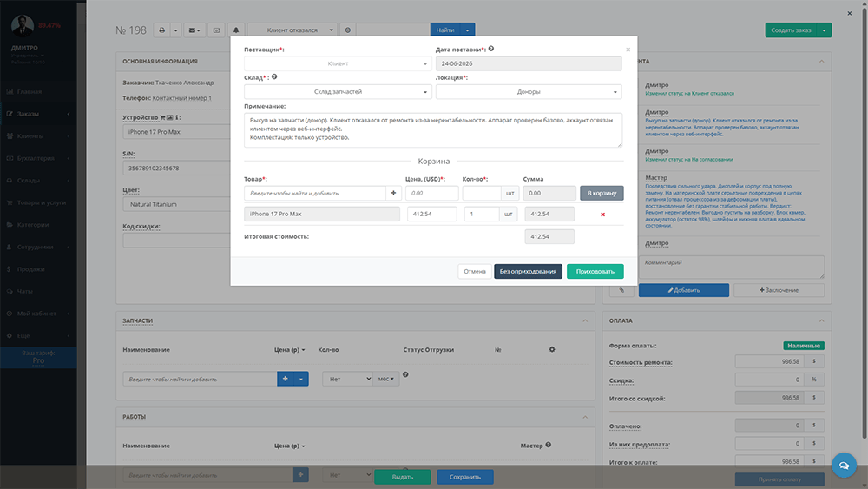Screen dimensions: 868x489
Task: Click 'Без оприходования' button
Action: (528, 271)
